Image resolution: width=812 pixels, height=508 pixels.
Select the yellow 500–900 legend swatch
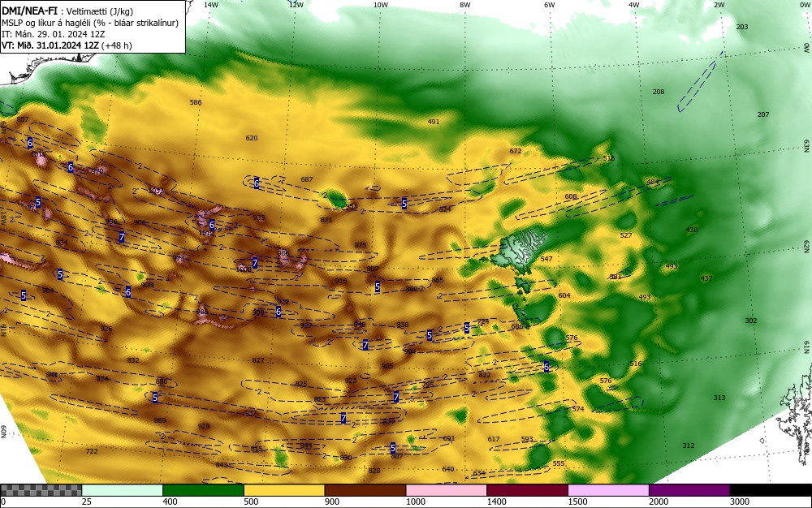tap(284, 490)
